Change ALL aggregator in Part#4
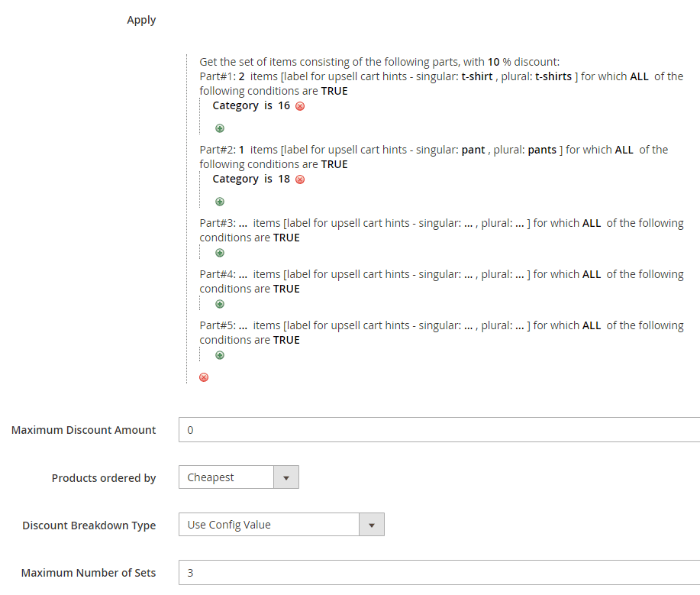This screenshot has height=595, width=700. (592, 274)
